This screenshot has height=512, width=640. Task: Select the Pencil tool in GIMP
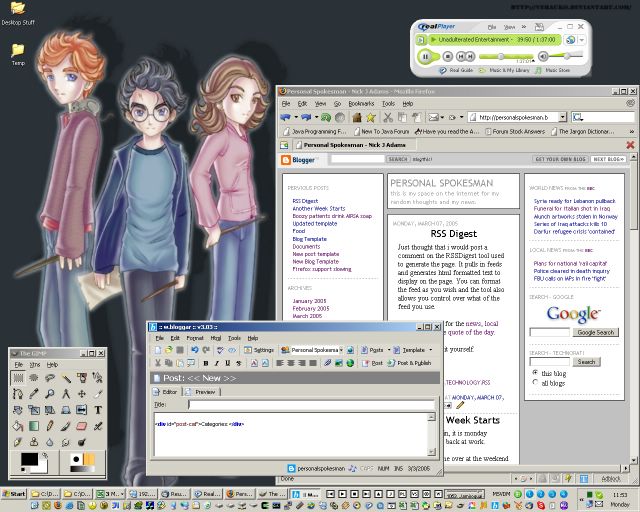50,426
